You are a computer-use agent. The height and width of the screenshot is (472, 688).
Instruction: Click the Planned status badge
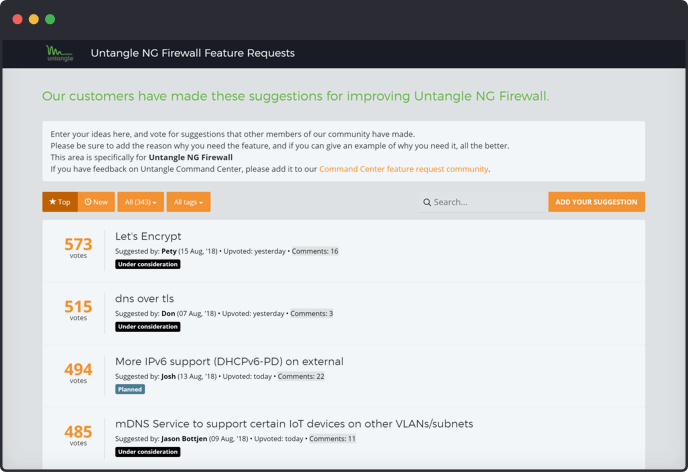(130, 389)
